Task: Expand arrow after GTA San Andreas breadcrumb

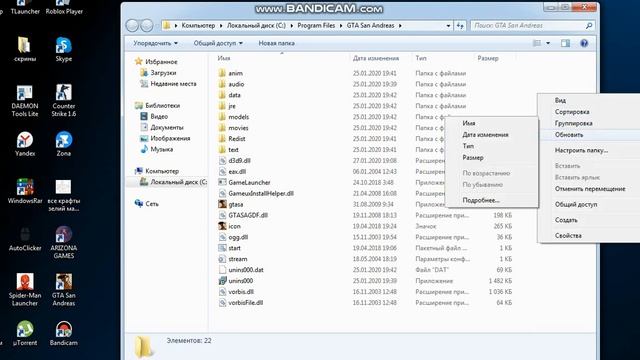Action: (400, 26)
